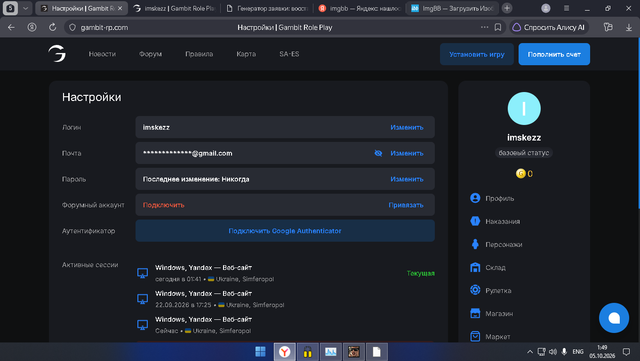Viewport: 640px width, 361px height.
Task: Open the network tray icon
Action: coord(541,352)
